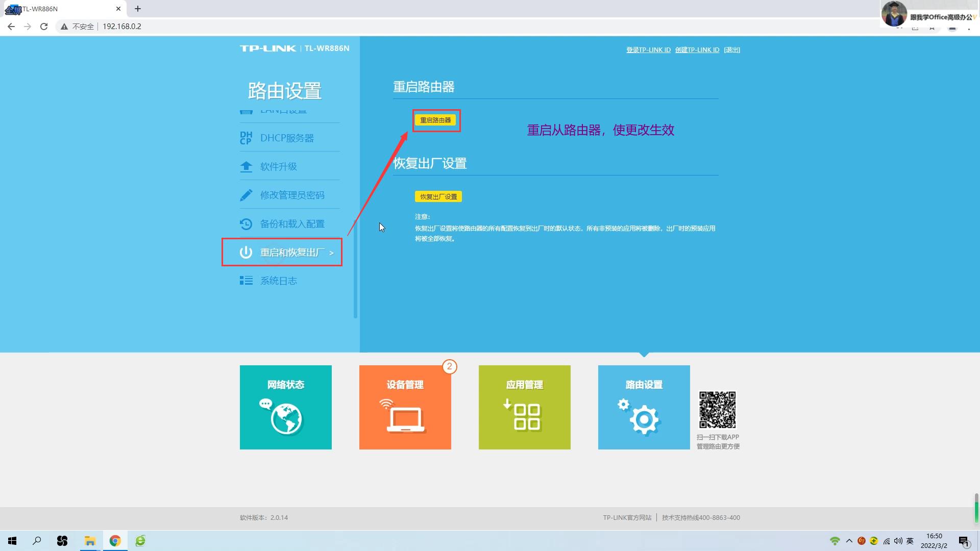Image resolution: width=980 pixels, height=551 pixels.
Task: Open Chrome from the taskbar
Action: click(115, 540)
